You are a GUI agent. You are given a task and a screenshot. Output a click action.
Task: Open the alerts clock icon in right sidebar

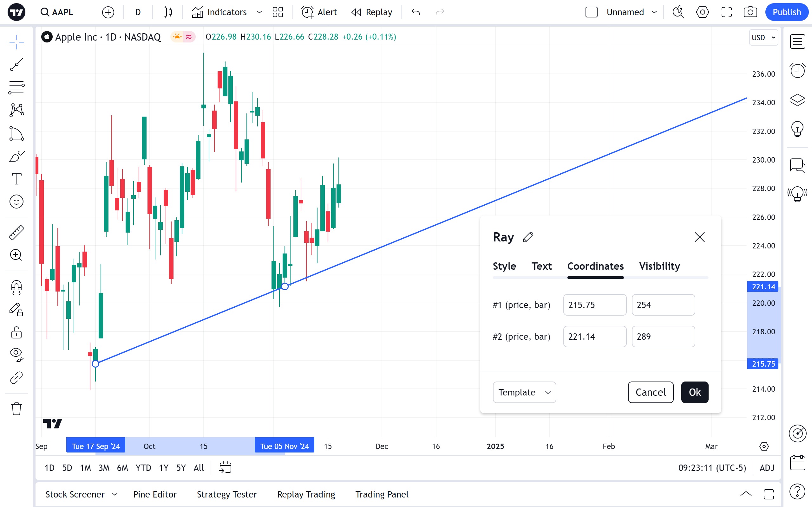tap(797, 70)
